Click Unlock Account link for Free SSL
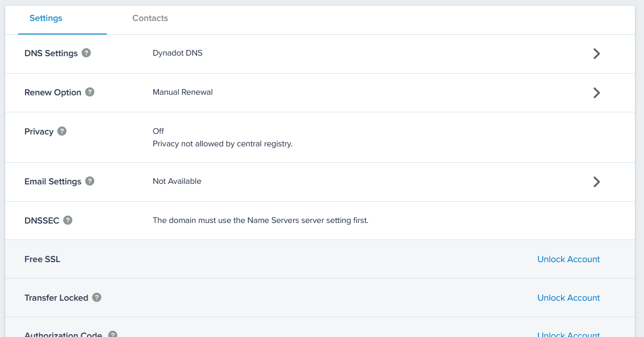 [568, 259]
